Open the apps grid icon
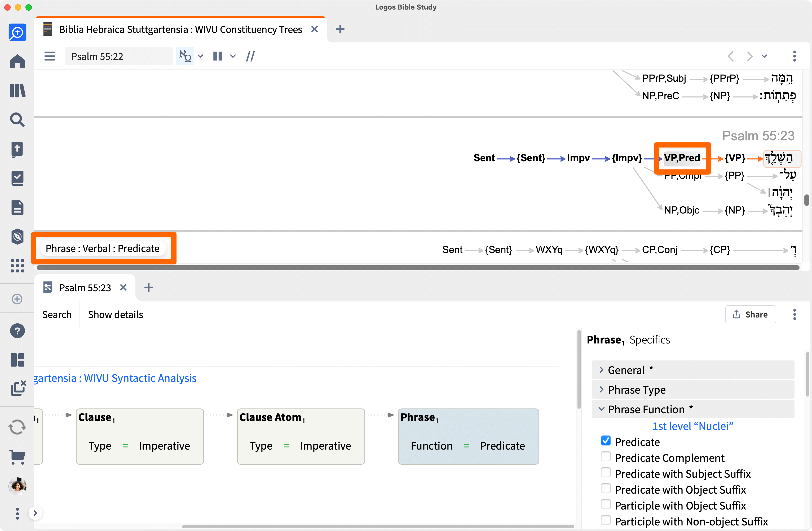 click(17, 266)
